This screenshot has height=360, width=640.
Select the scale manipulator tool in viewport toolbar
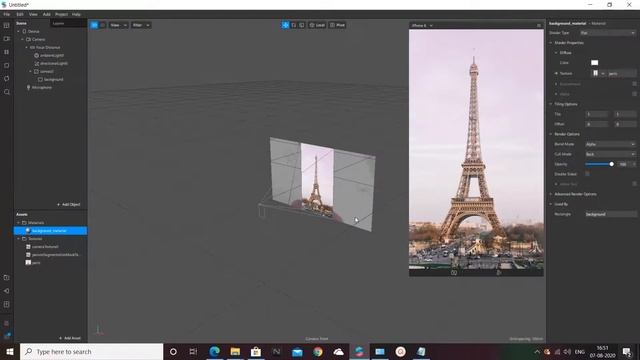[302, 25]
